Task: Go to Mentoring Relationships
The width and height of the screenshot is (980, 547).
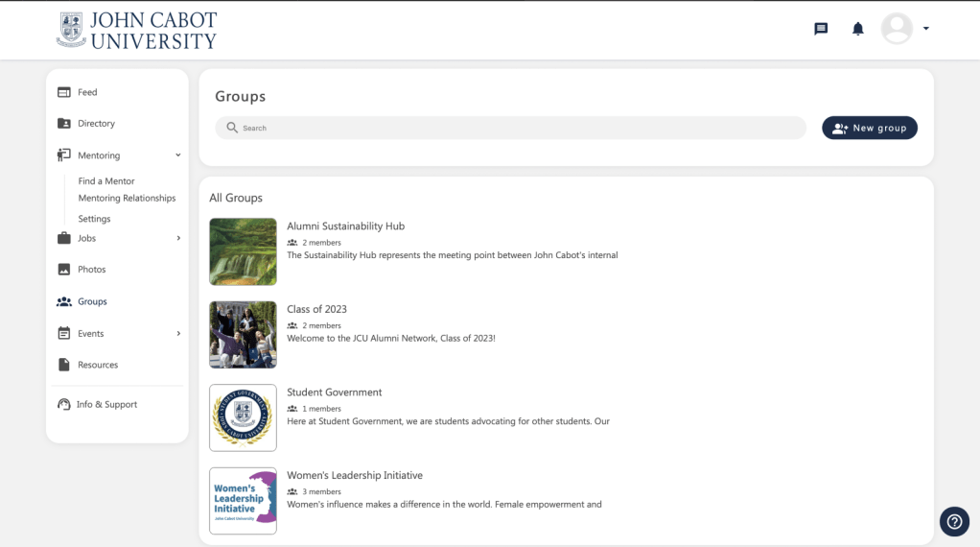Action: [x=127, y=199]
